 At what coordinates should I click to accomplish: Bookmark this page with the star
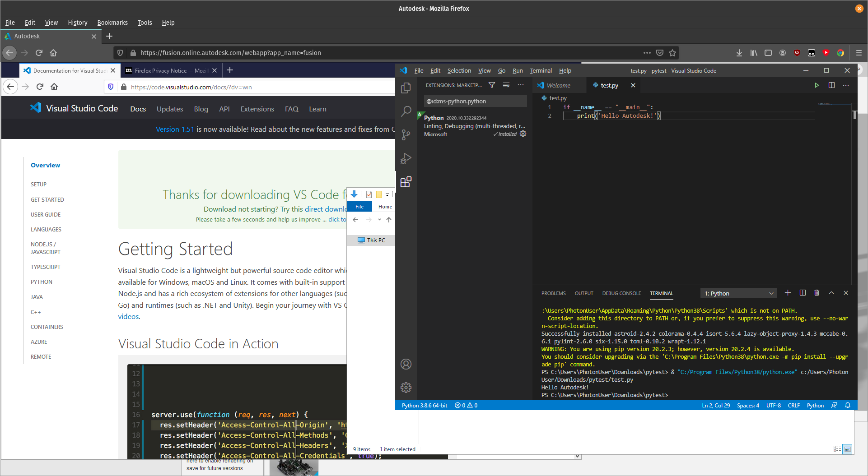click(672, 53)
